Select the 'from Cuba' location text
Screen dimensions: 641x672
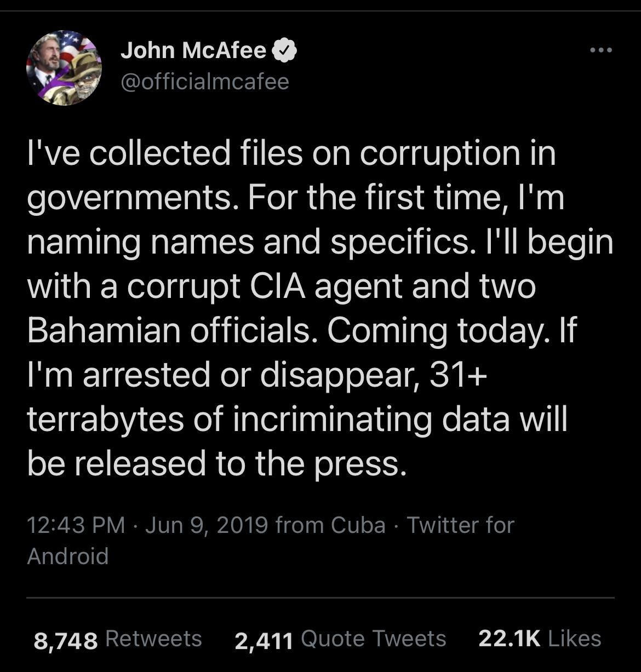coord(330,525)
